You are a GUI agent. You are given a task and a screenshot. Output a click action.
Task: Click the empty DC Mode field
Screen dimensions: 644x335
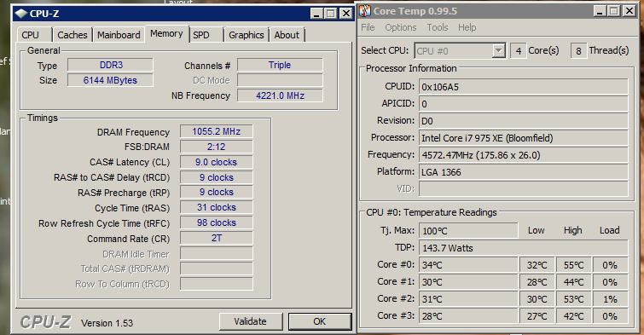pos(280,80)
